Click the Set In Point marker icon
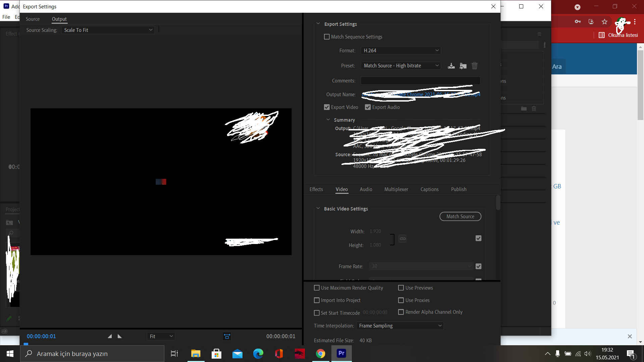The width and height of the screenshot is (644, 362). tap(110, 336)
